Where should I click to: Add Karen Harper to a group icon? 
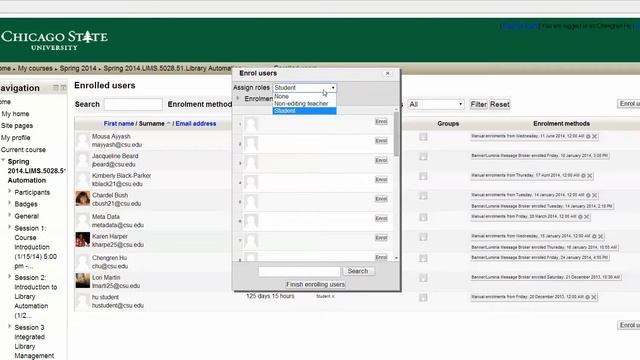pyautogui.click(x=423, y=237)
